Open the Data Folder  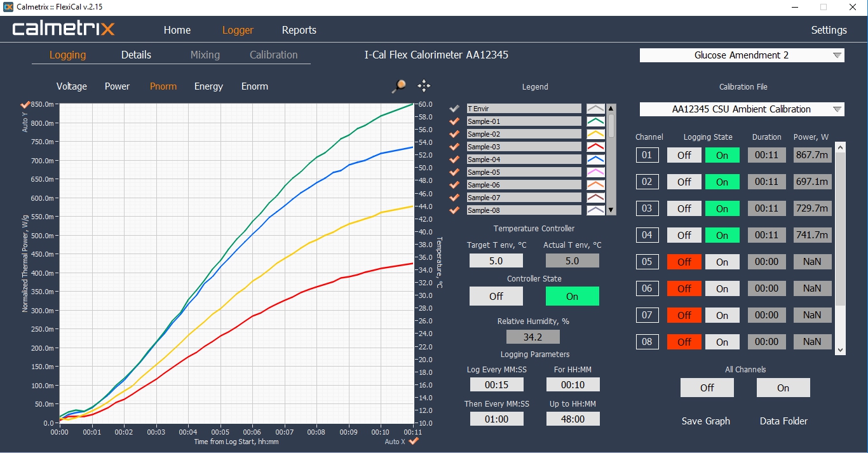point(783,421)
